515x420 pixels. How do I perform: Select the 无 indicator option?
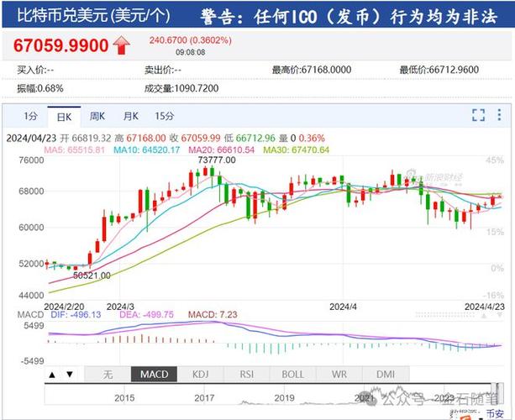pos(108,375)
